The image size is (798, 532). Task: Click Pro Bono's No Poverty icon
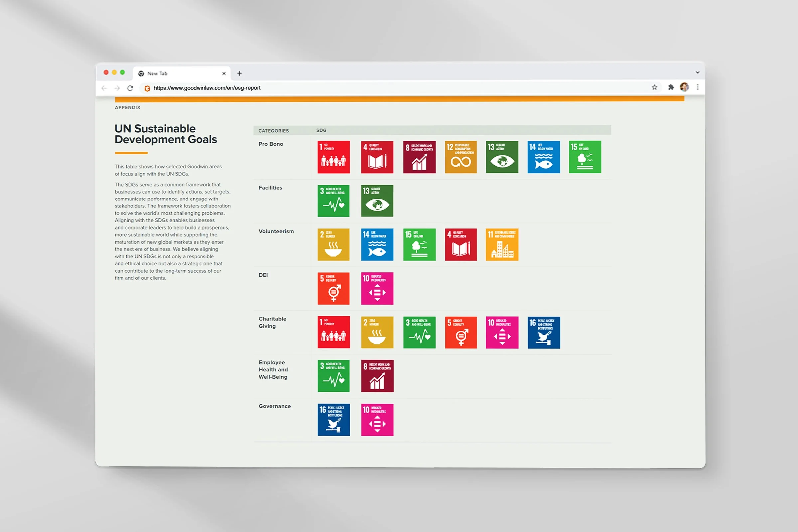pos(333,157)
